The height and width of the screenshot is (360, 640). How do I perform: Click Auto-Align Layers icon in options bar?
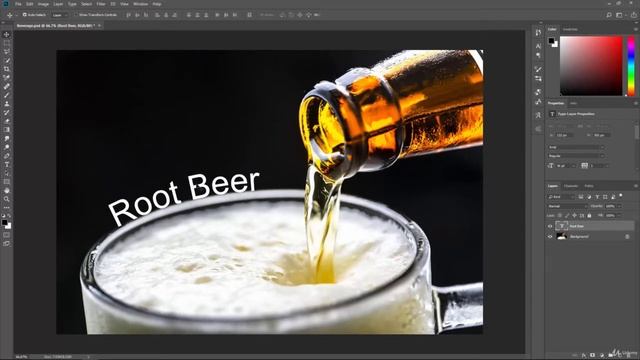coord(249,15)
